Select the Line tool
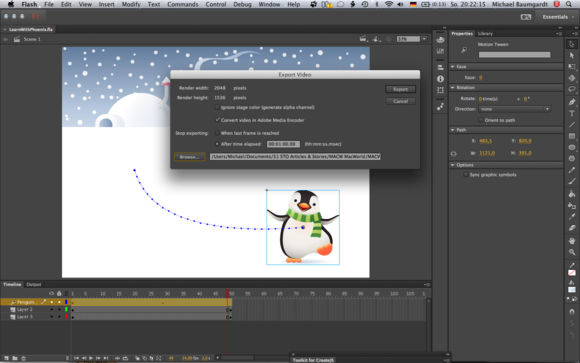The width and height of the screenshot is (580, 363). (572, 125)
